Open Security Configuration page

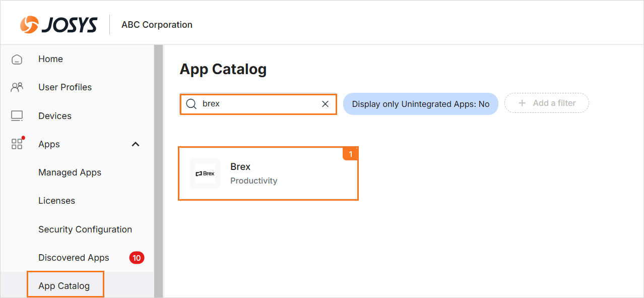pyautogui.click(x=85, y=229)
